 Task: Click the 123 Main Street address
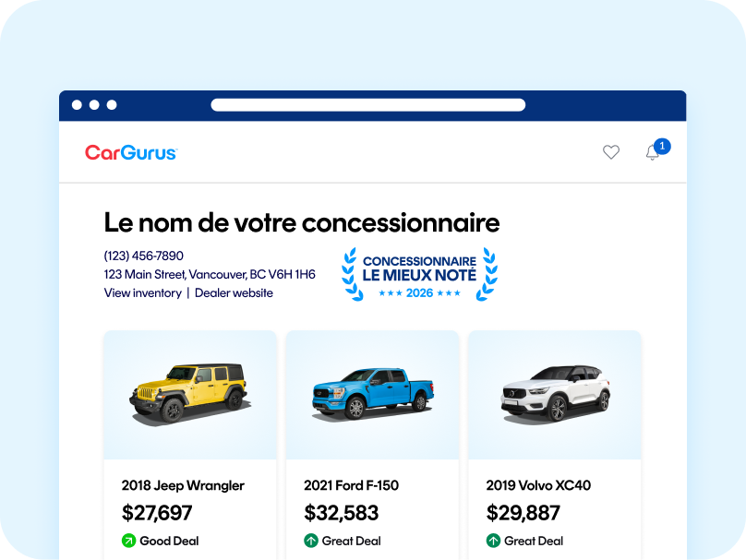tap(210, 274)
